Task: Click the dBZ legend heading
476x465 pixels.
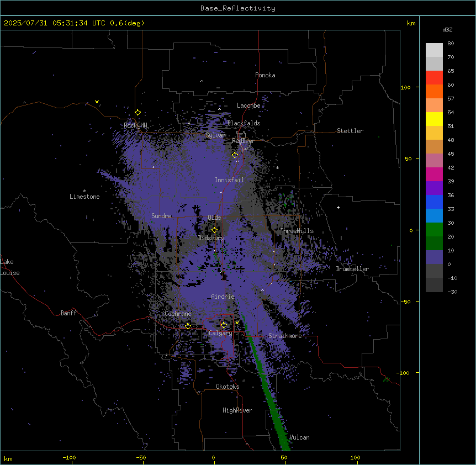Action: click(x=447, y=29)
